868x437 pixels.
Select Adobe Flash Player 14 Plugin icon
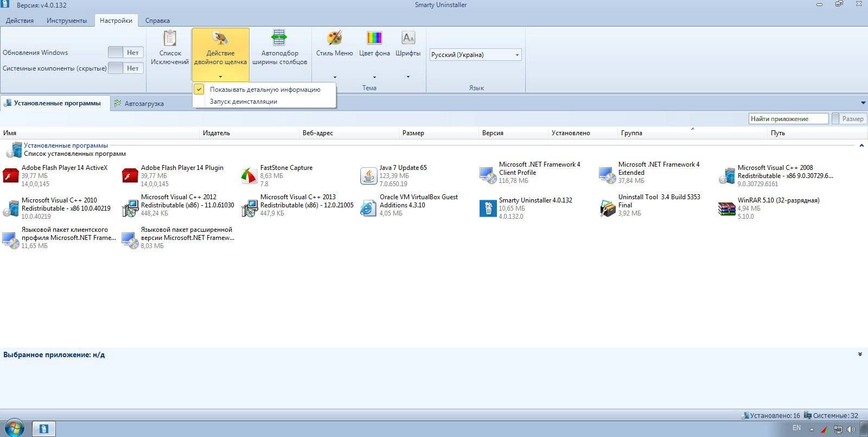pos(130,176)
